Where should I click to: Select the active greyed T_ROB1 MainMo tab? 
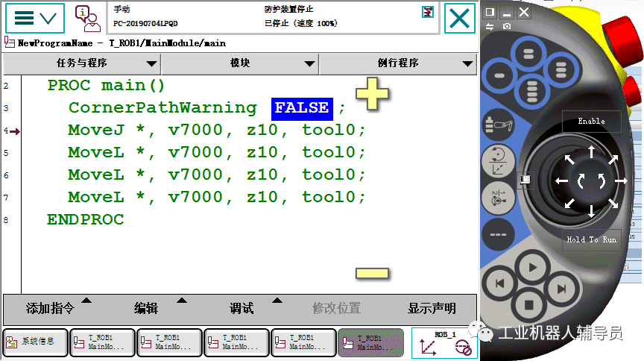pyautogui.click(x=371, y=342)
